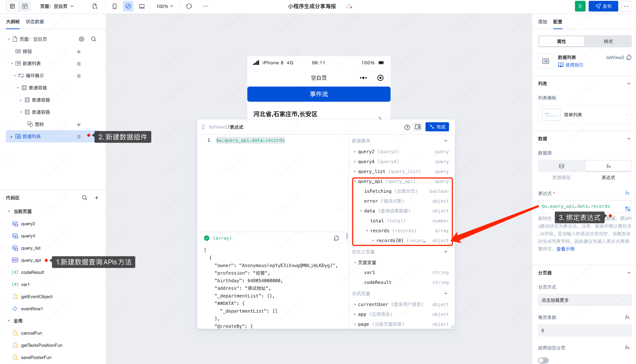
Task: Expand query_list in data query tree
Action: pyautogui.click(x=355, y=171)
